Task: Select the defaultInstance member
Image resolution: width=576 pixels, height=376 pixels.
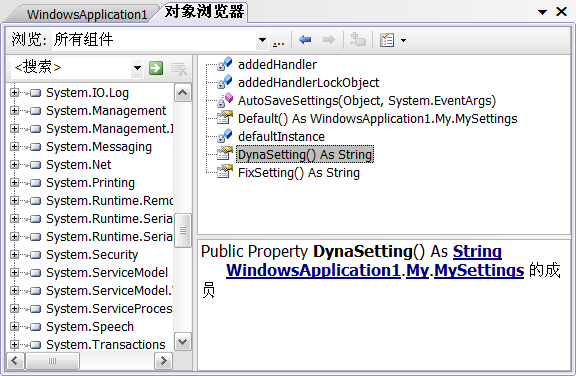Action: [x=281, y=137]
